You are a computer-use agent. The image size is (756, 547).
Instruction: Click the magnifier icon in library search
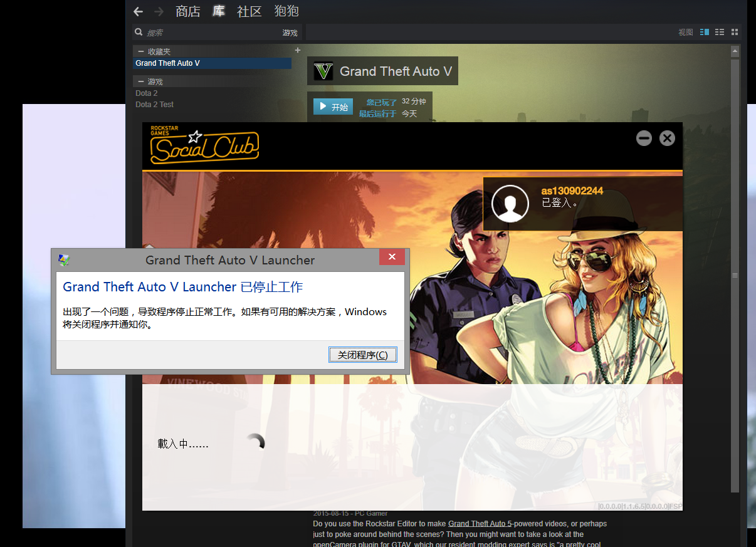click(138, 33)
